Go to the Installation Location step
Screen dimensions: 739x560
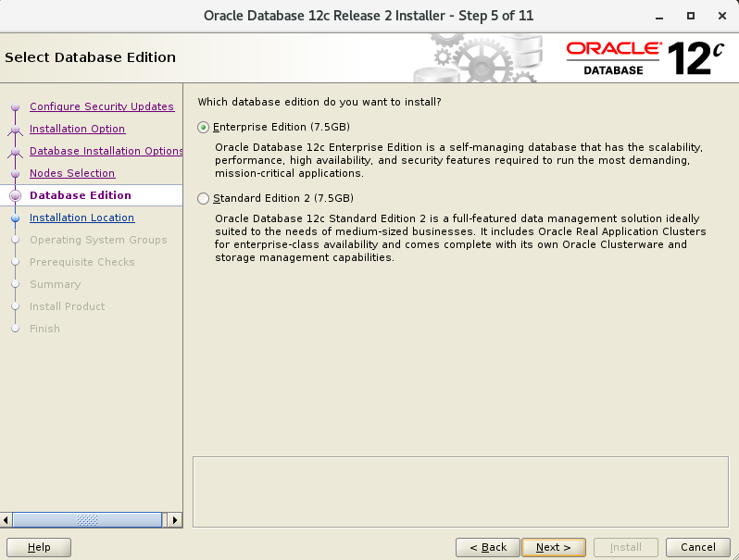[81, 218]
